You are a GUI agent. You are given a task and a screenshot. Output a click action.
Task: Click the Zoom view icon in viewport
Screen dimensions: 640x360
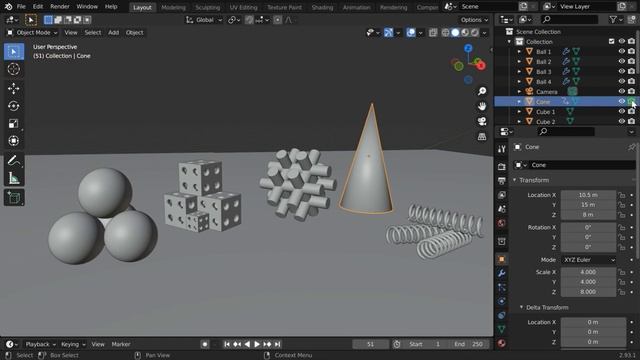[482, 91]
